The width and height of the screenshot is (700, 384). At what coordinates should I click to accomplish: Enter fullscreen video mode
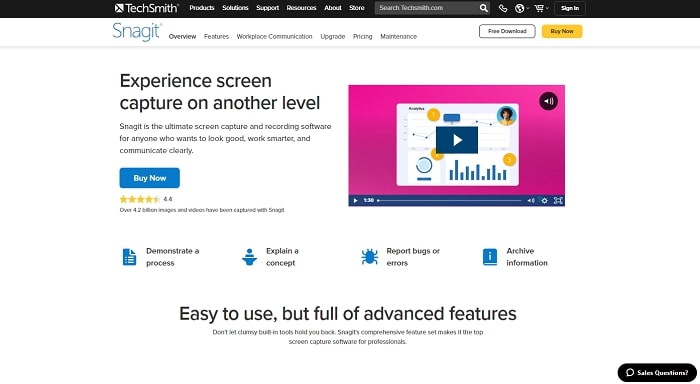pos(558,200)
